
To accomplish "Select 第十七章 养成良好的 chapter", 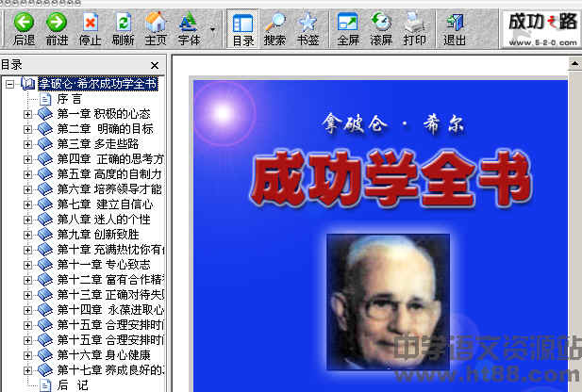I will click(x=110, y=370).
